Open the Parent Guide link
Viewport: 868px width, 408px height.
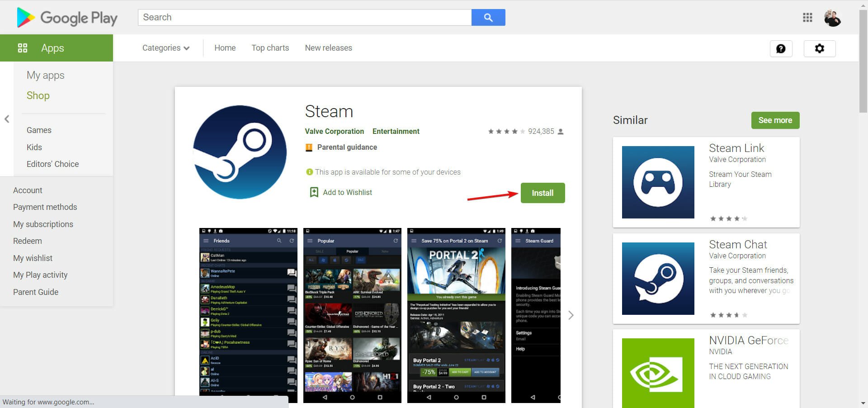[x=36, y=292]
